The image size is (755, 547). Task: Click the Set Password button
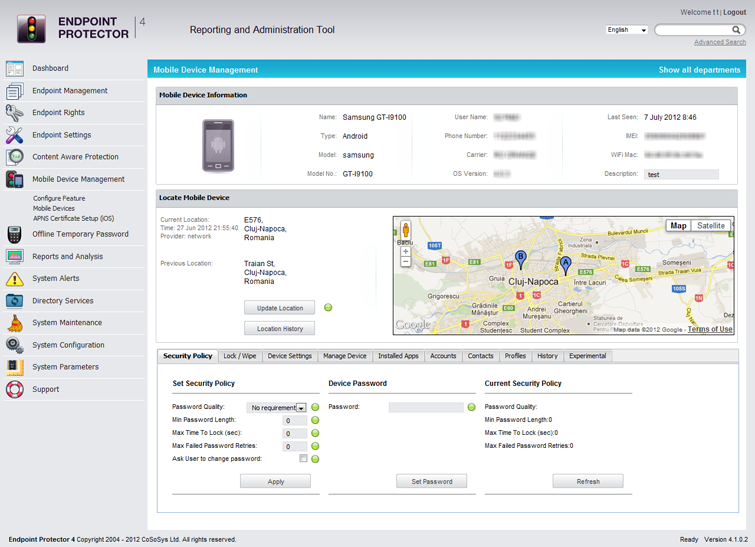[x=431, y=482]
